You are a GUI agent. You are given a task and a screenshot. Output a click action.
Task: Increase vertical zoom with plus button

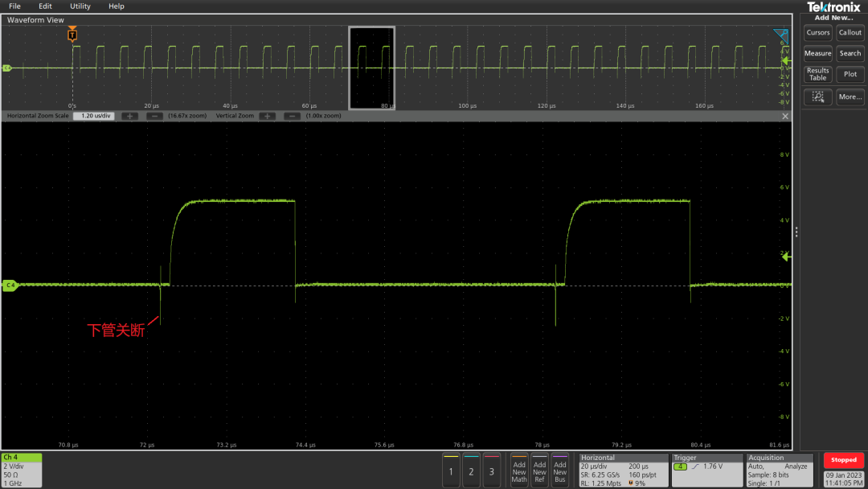click(267, 116)
